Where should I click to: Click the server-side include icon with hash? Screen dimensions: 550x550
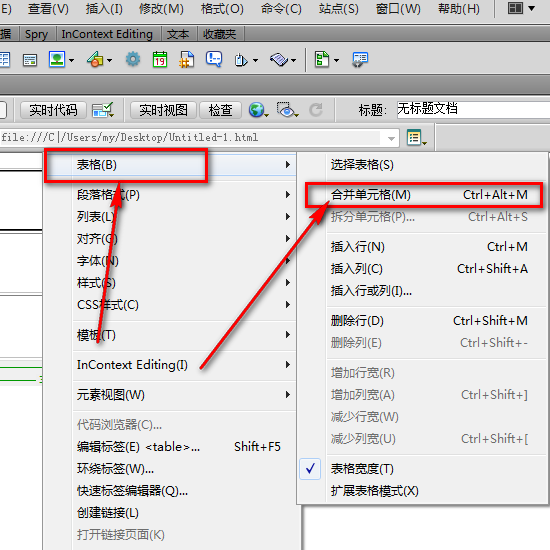(187, 60)
